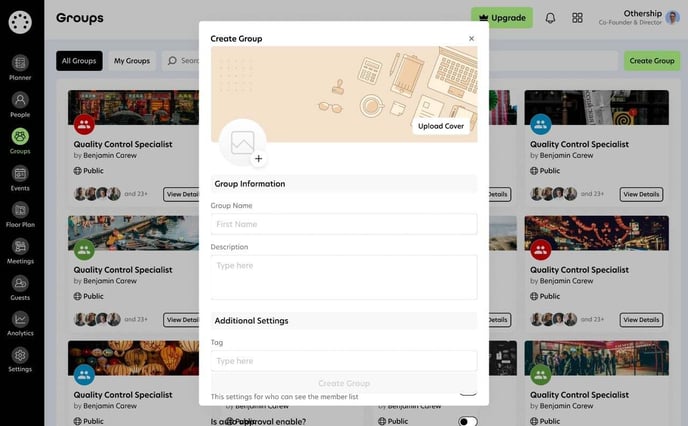This screenshot has height=426, width=688.
Task: Open the Planner sidebar icon
Action: point(20,63)
